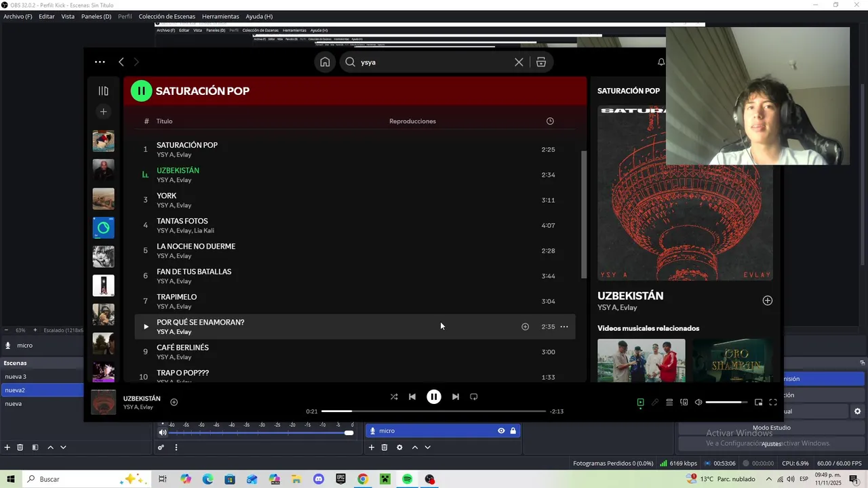Select the scene nueva
Viewport: 868px width, 488px height.
pos(42,404)
